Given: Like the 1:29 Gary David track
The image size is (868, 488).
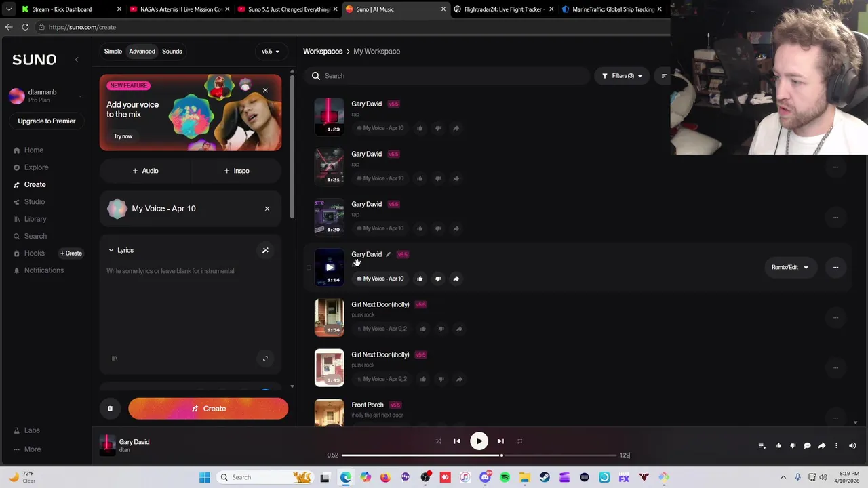Looking at the screenshot, I should pos(420,129).
